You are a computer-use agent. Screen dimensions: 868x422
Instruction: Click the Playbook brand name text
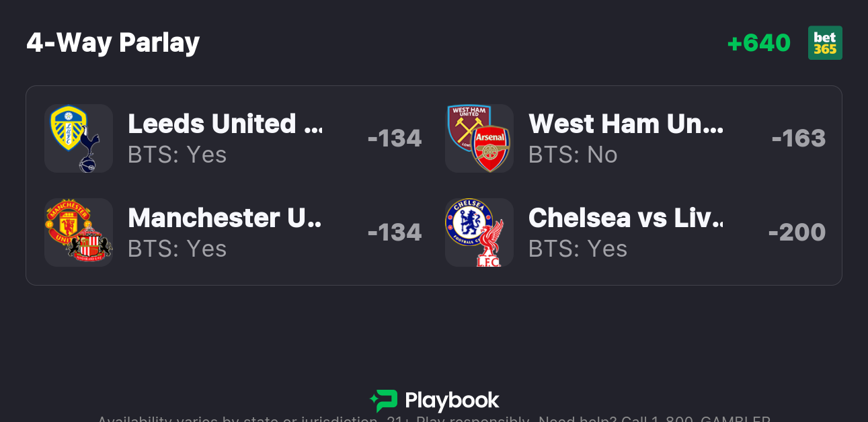(452, 401)
